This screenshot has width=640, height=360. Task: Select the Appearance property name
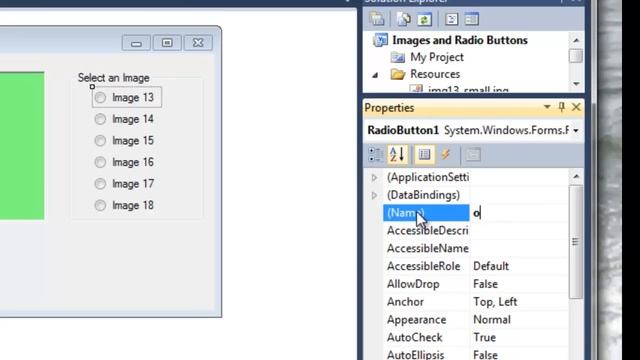(x=416, y=320)
